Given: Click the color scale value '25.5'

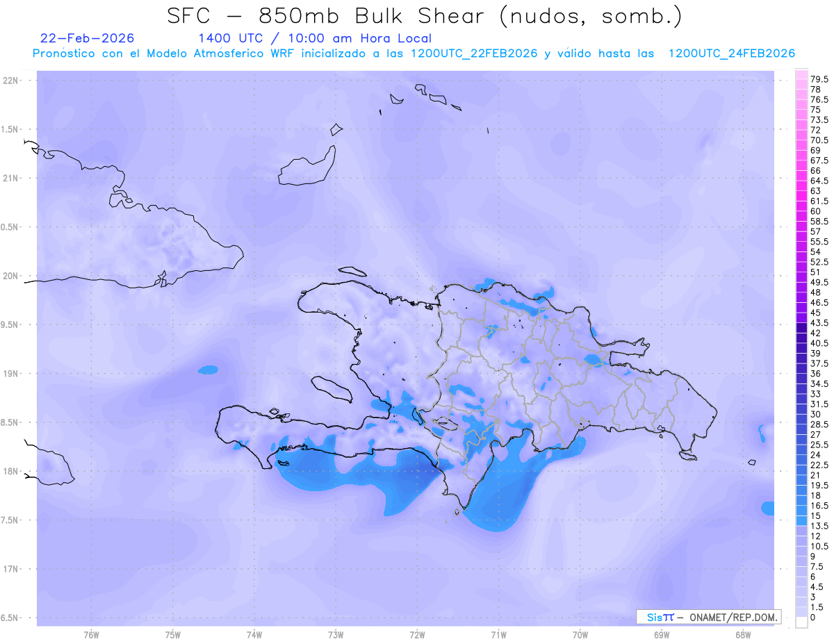Looking at the screenshot, I should (x=819, y=445).
